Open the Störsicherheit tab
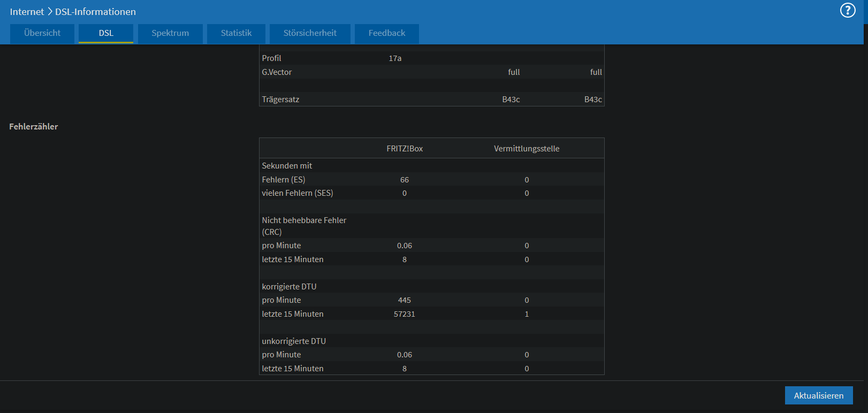868x413 pixels. point(310,33)
